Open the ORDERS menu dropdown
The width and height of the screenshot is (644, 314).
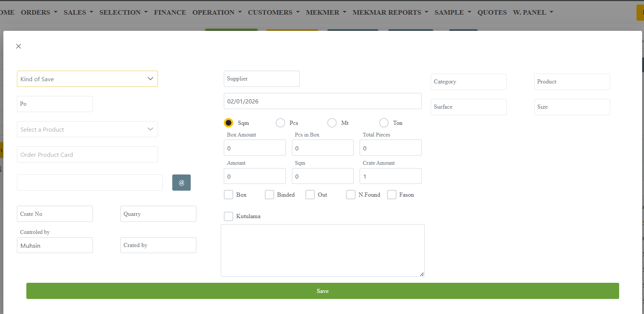point(39,12)
